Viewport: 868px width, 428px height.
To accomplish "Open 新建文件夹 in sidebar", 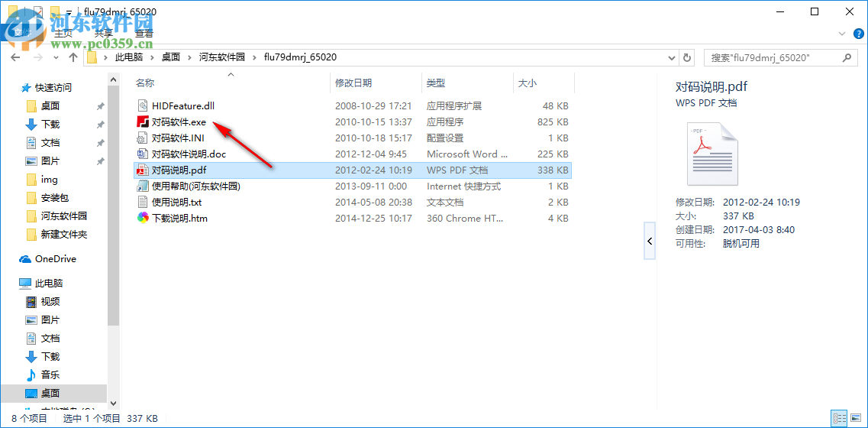I will tap(63, 234).
